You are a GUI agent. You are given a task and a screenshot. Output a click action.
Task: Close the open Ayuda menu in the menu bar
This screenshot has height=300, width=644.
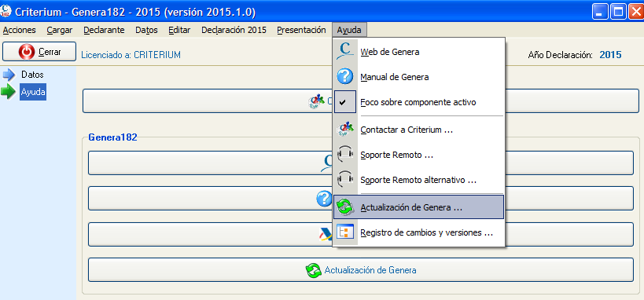click(349, 30)
